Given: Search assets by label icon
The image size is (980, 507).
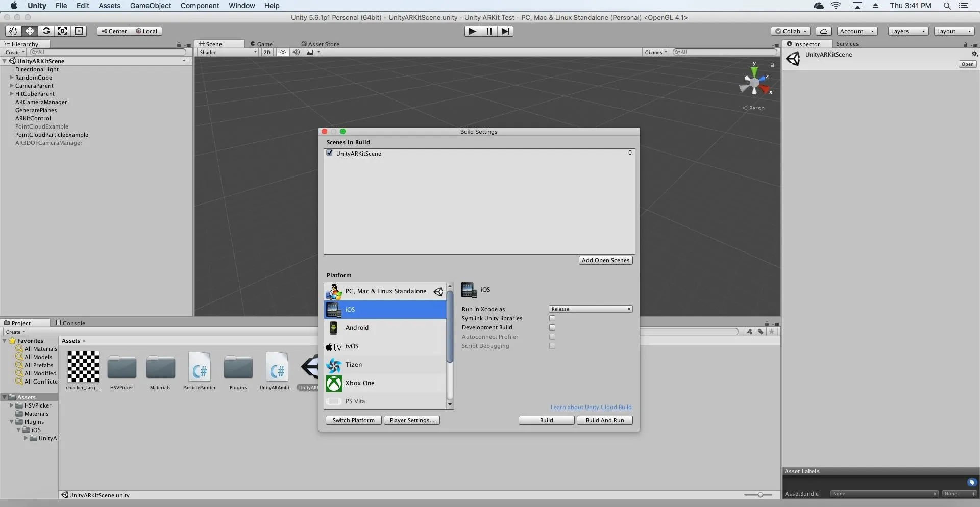Looking at the screenshot, I should point(761,332).
